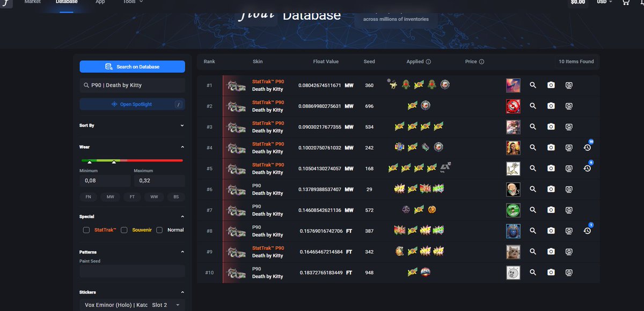View history clock icon for rank #5
Image resolution: width=644 pixels, height=311 pixels.
tap(587, 169)
